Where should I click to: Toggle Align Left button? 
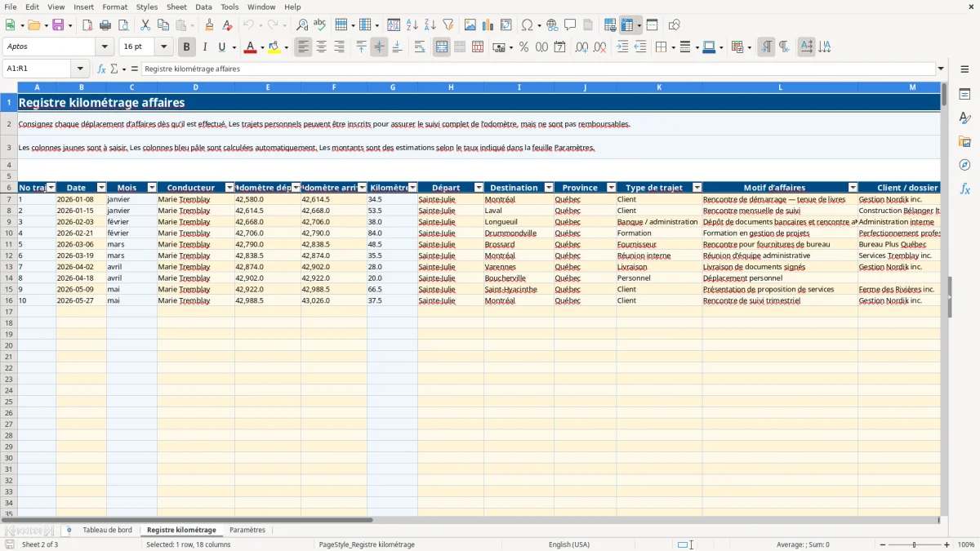coord(304,47)
